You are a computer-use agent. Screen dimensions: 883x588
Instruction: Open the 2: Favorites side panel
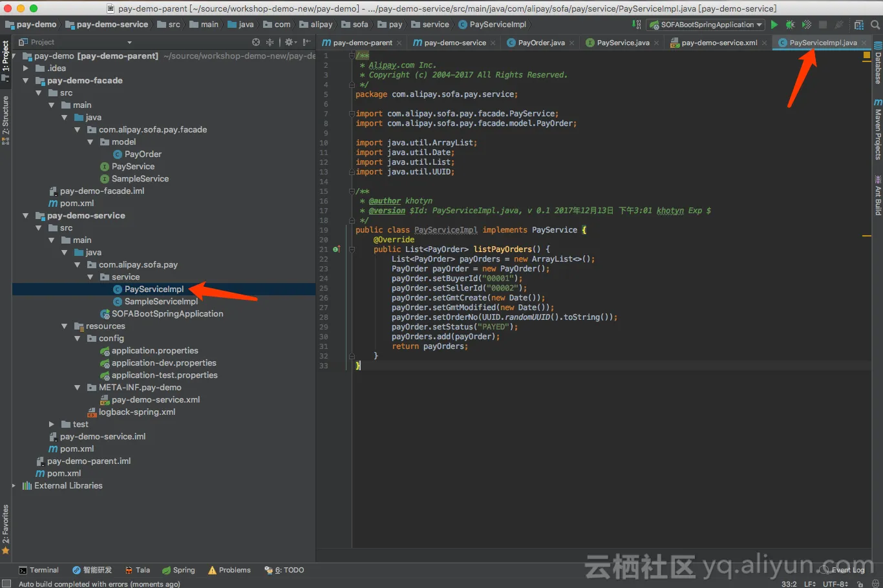point(6,529)
